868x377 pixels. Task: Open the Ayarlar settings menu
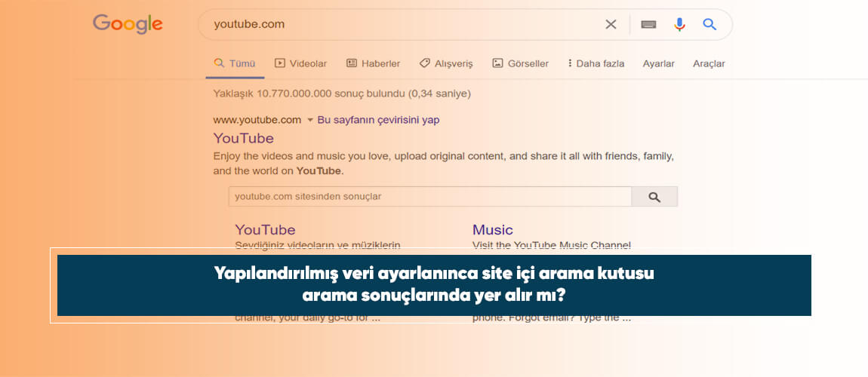(658, 63)
